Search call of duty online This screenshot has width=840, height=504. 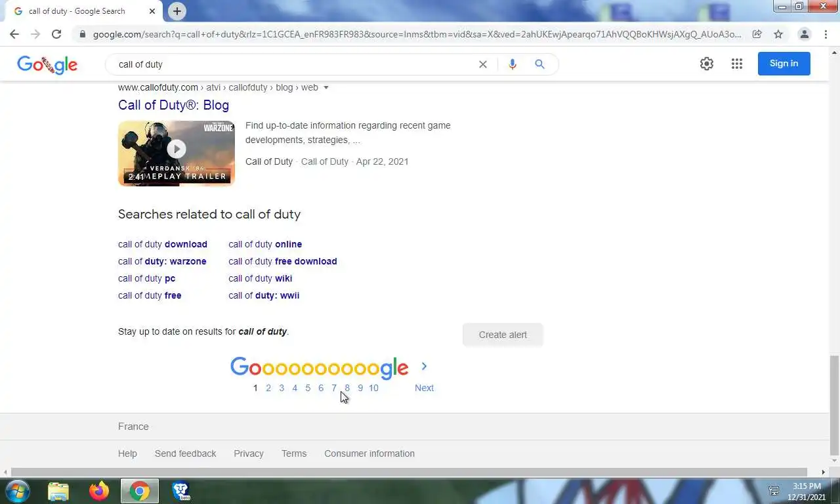(265, 244)
